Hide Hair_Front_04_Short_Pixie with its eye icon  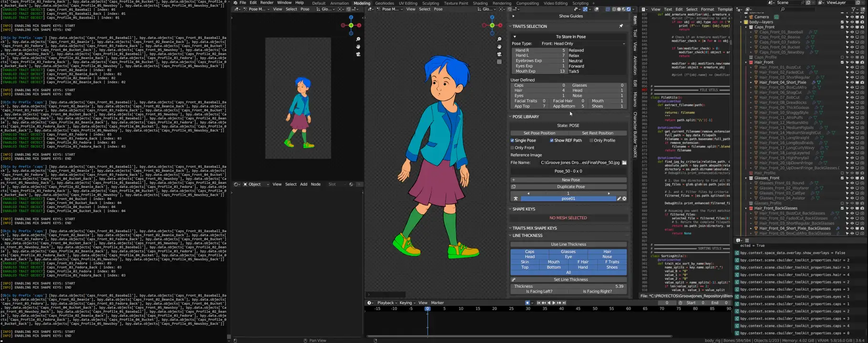pos(852,82)
